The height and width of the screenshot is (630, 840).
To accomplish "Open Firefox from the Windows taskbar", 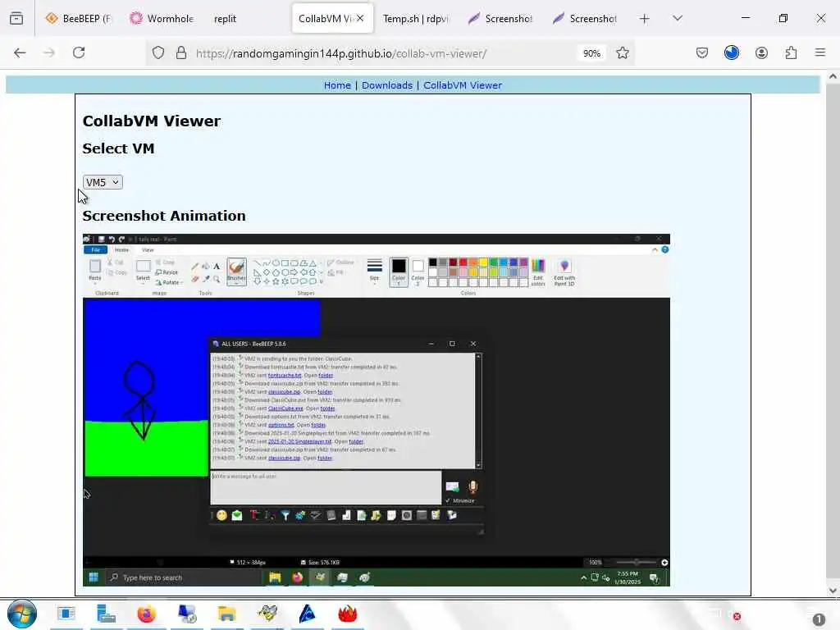I will 146,614.
